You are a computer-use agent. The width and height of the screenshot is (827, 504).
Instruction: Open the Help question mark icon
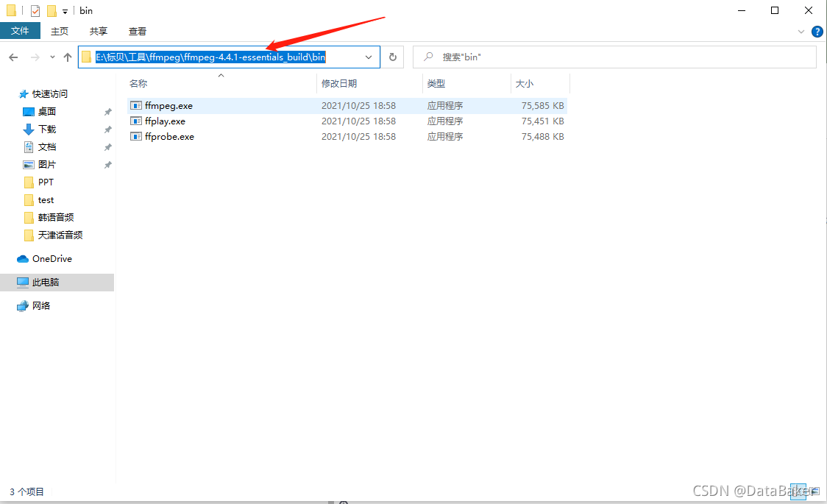point(817,32)
